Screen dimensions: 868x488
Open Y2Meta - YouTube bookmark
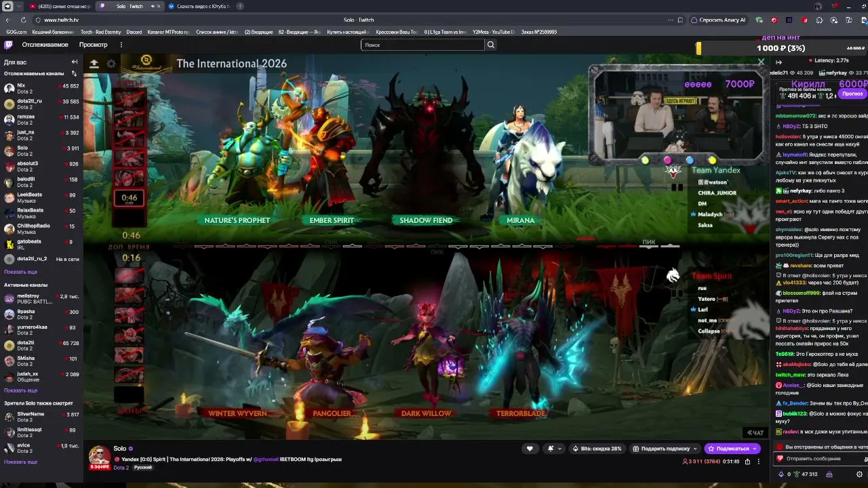[x=494, y=32]
